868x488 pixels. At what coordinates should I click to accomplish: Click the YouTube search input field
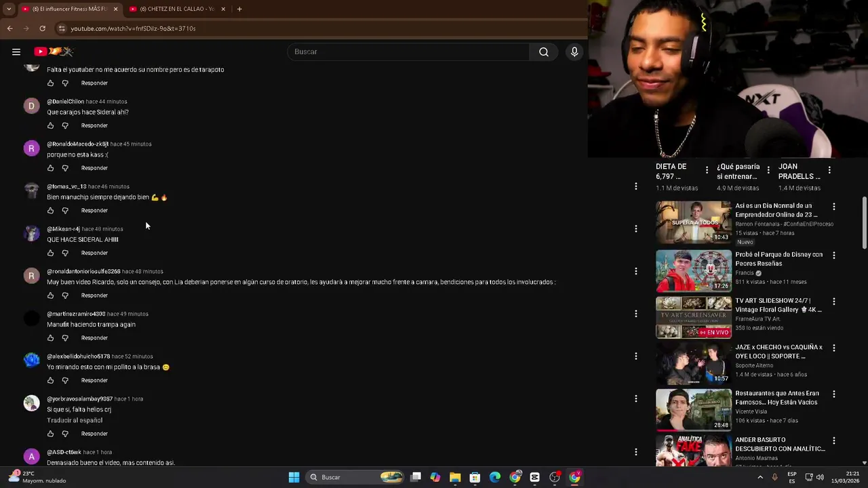(408, 52)
